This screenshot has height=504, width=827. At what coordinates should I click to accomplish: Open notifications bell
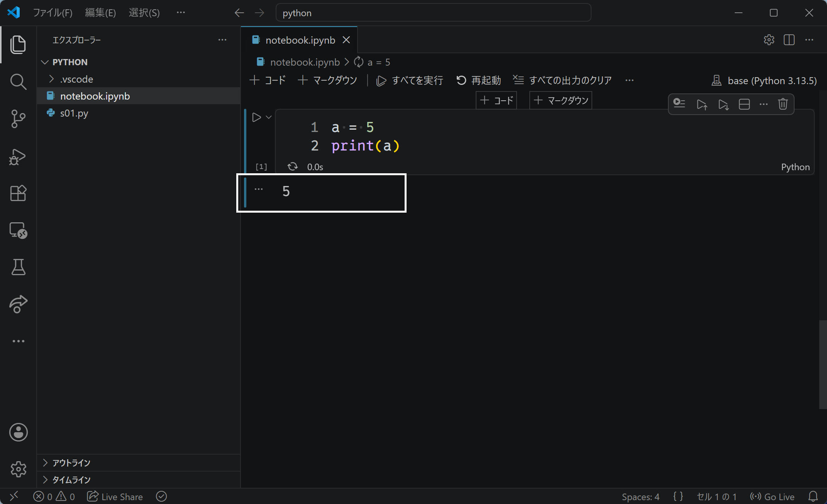(x=813, y=497)
